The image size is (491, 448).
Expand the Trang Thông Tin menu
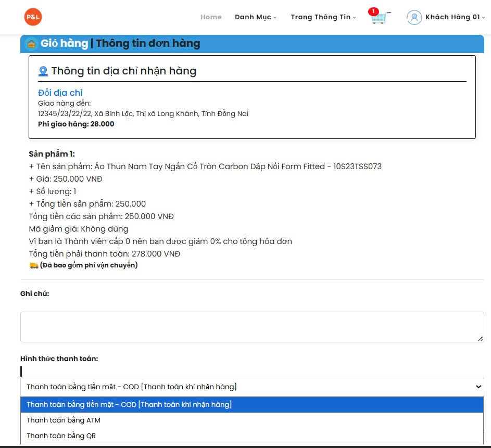point(322,17)
